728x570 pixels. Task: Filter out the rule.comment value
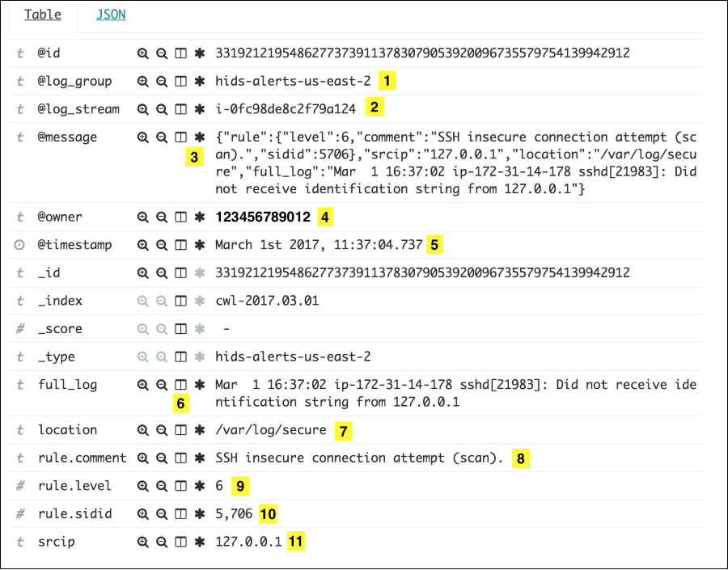click(x=161, y=458)
